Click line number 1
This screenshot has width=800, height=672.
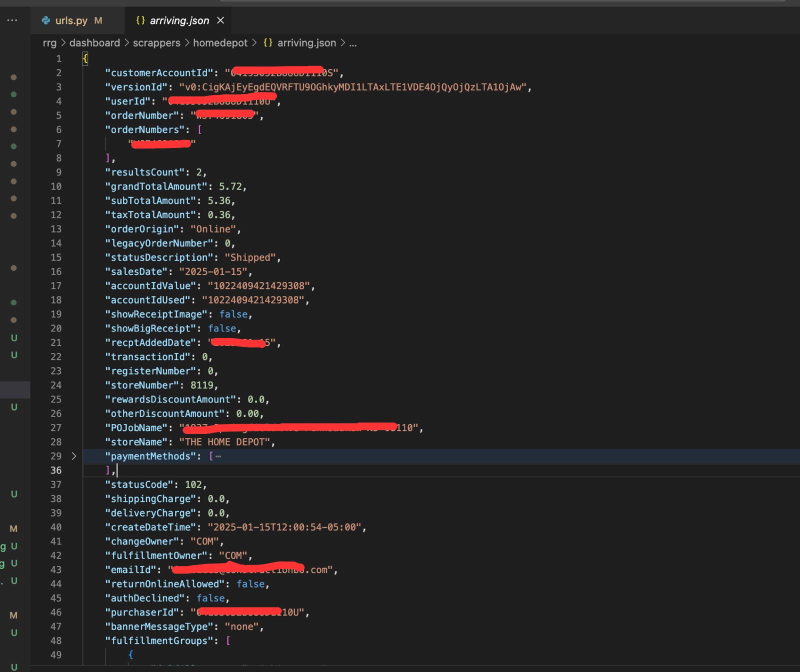pyautogui.click(x=58, y=58)
